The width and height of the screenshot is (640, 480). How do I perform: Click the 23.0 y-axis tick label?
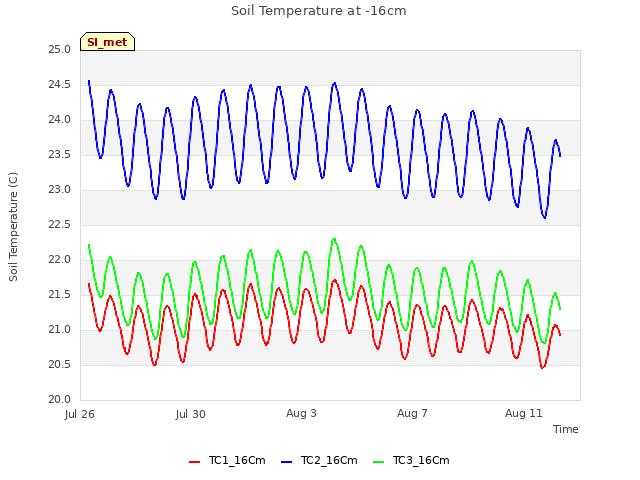point(60,189)
